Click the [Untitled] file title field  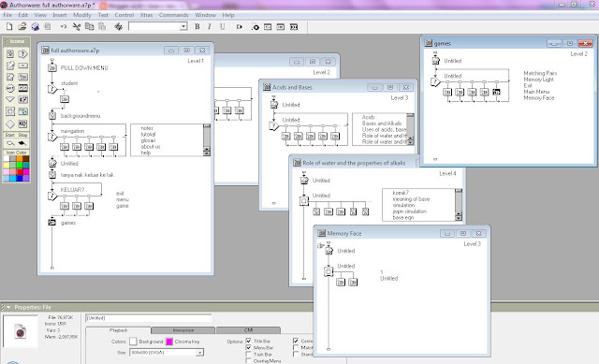(148, 318)
